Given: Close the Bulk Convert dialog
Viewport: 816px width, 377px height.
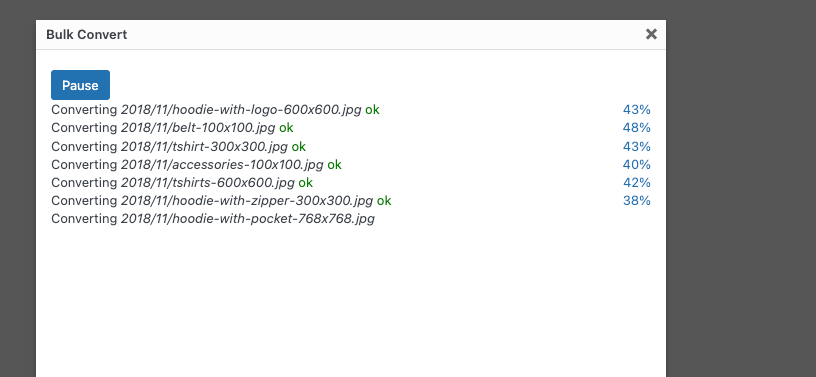Looking at the screenshot, I should tap(651, 34).
